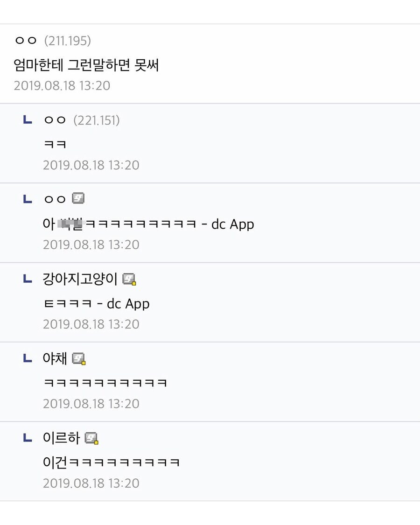420x525 pixels.
Task: Click the blurred reply ending with dc App
Action: (x=148, y=224)
